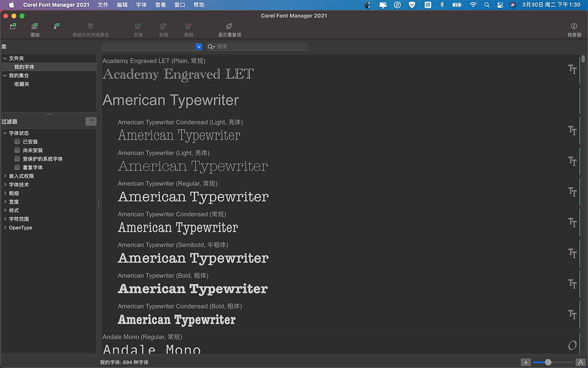Enable the 已安装 filter checkbox
The image size is (588, 368).
point(17,141)
